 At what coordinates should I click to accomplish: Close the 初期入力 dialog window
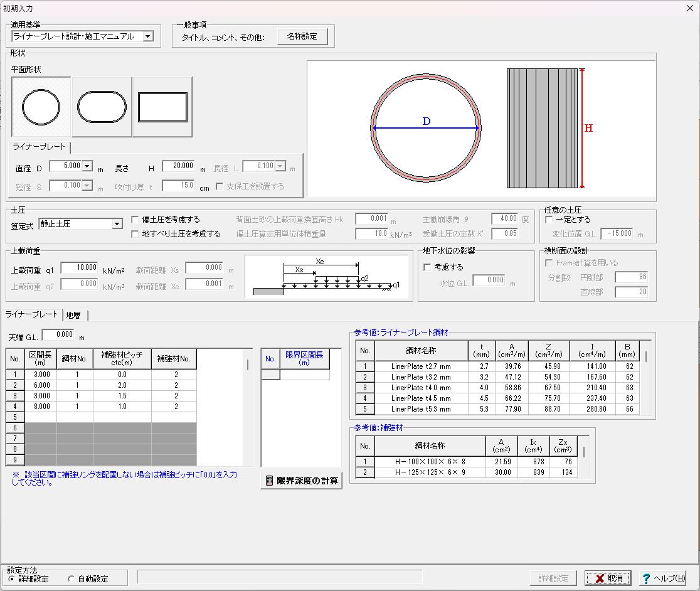(689, 8)
